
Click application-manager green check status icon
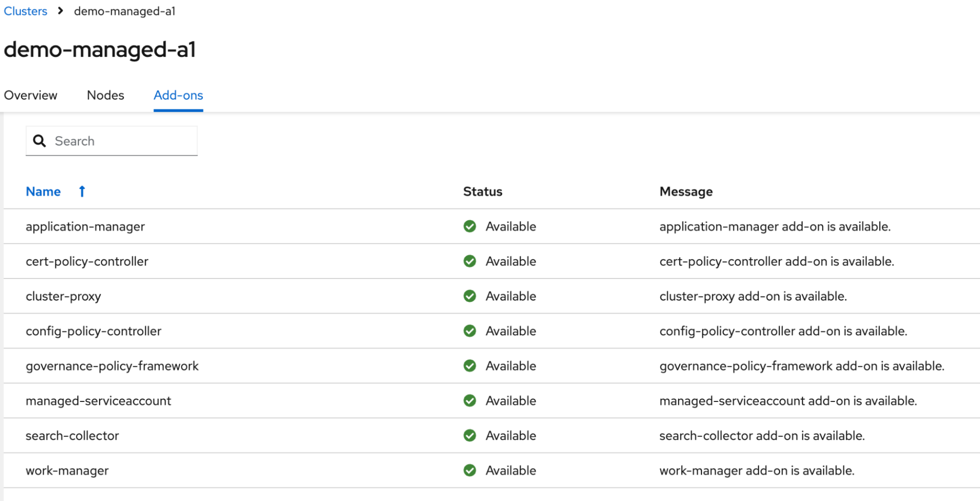[x=470, y=226]
